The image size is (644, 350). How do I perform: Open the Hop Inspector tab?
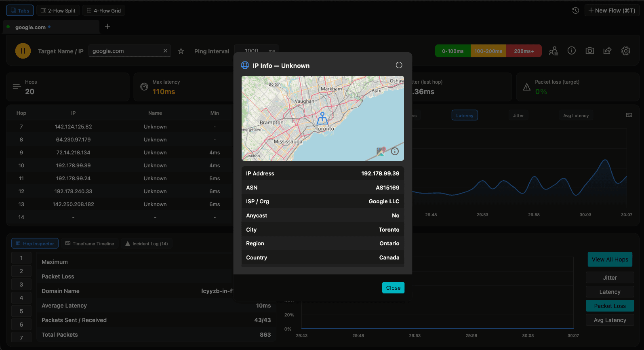(35, 244)
